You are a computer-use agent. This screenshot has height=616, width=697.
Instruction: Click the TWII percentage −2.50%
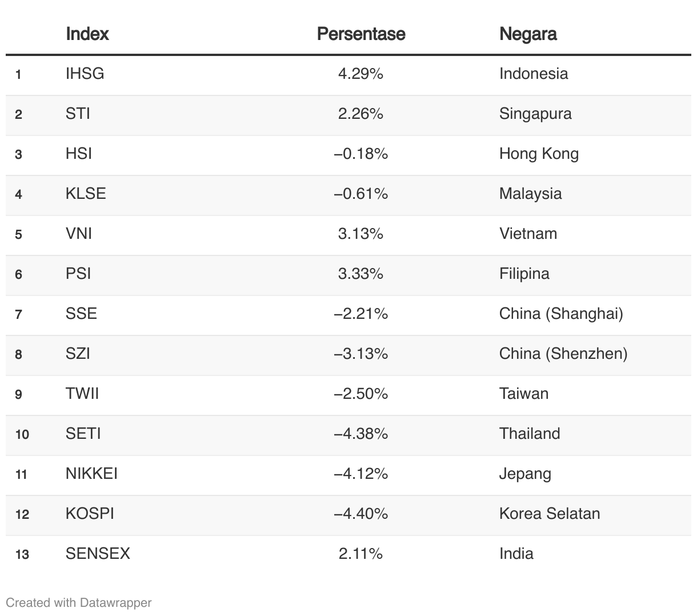click(x=361, y=394)
